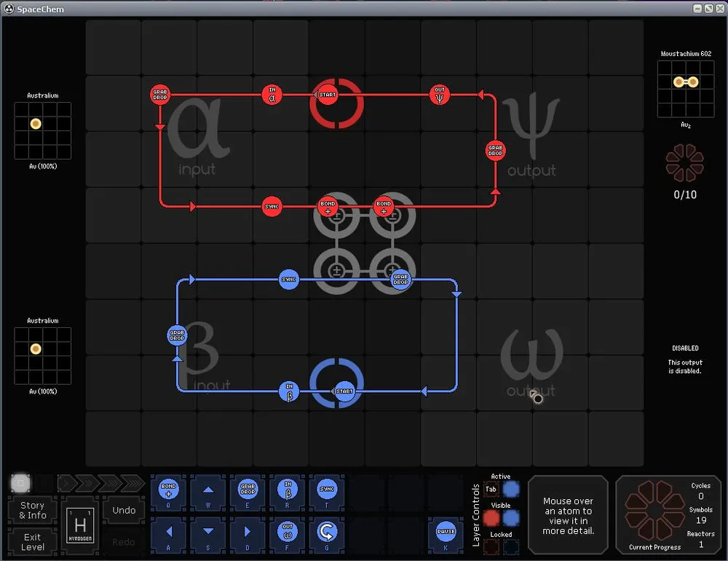Image resolution: width=728 pixels, height=561 pixels.
Task: Click the red Start node on the track
Action: click(328, 95)
